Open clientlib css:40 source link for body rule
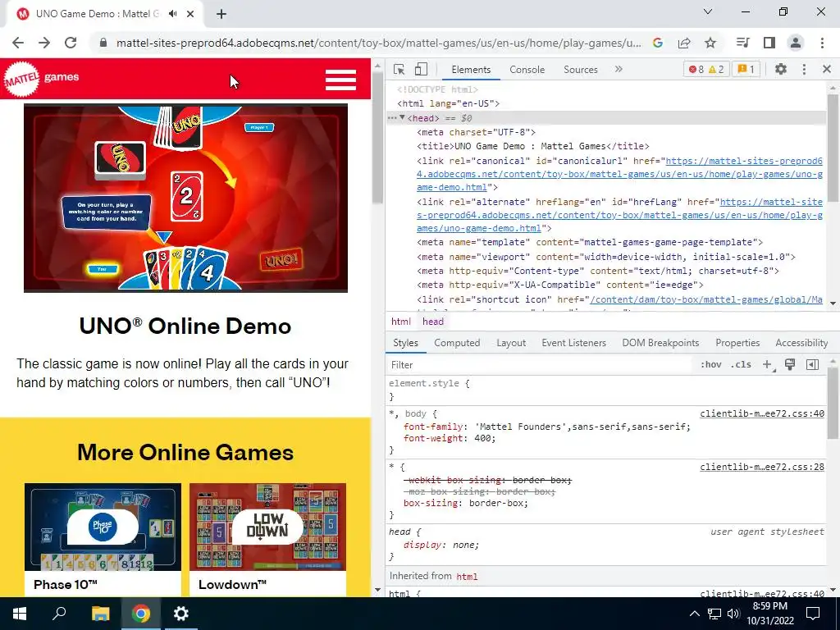Image resolution: width=840 pixels, height=630 pixels. 762,413
